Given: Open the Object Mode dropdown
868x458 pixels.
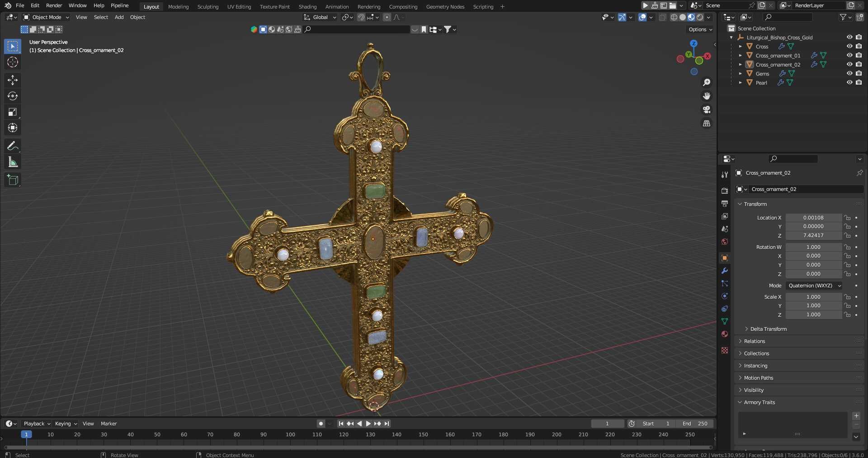Looking at the screenshot, I should (46, 17).
